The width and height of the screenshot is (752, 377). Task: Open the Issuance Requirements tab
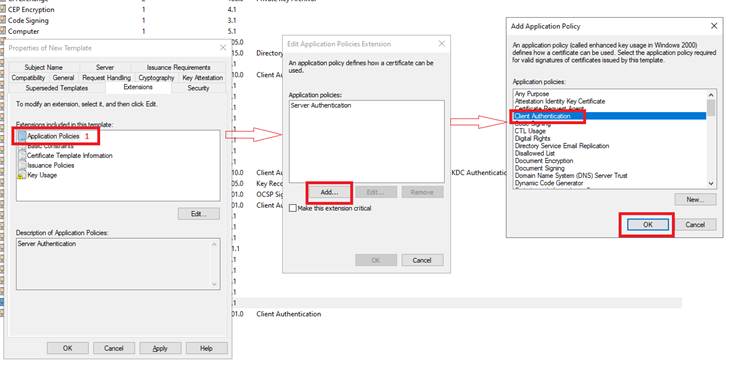point(178,67)
